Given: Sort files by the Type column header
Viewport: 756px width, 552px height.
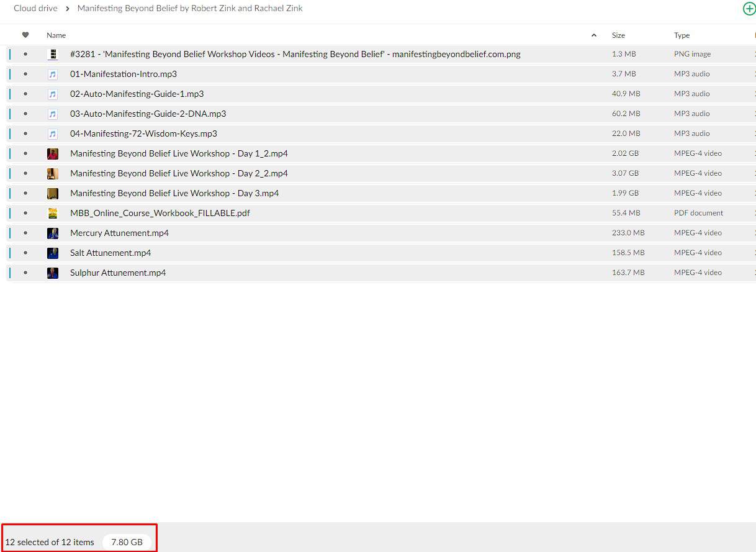Looking at the screenshot, I should click(682, 35).
